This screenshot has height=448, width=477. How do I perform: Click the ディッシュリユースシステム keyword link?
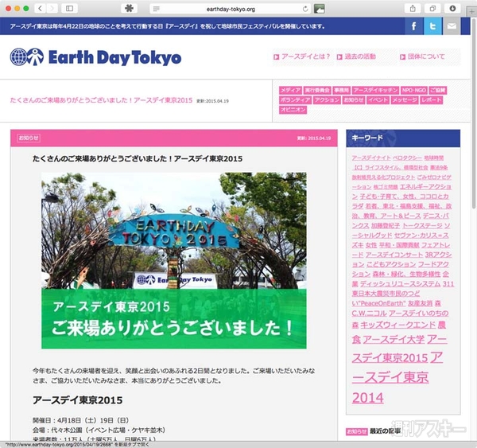pyautogui.click(x=400, y=284)
